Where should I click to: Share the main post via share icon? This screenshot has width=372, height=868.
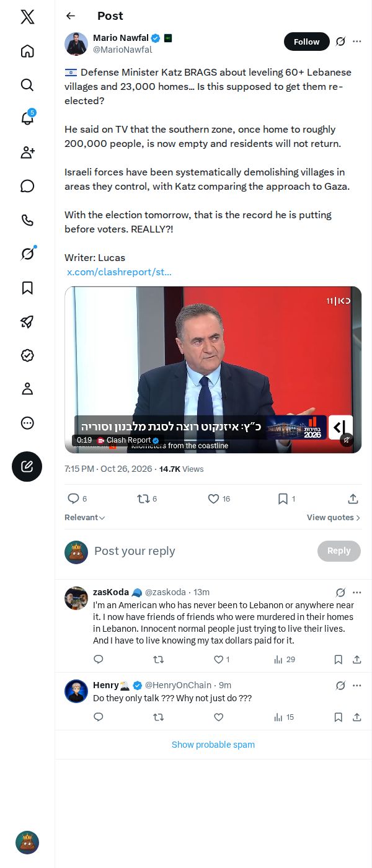tap(353, 498)
